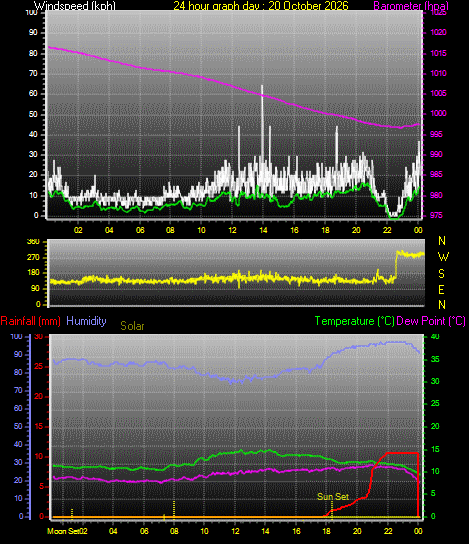
Task: Click the '40' value on the windspeed axis
Action: point(33,135)
